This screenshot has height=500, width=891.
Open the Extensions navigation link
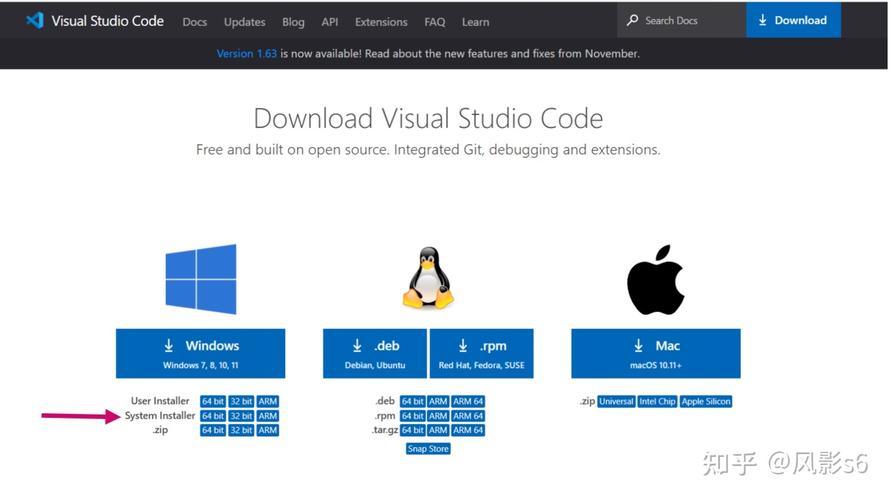coord(381,22)
